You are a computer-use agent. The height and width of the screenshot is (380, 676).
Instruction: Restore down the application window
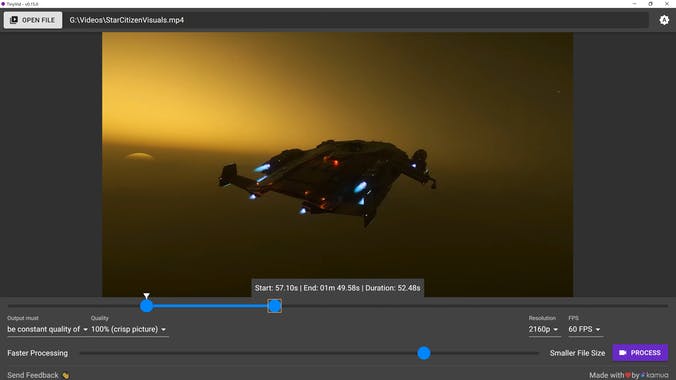click(650, 4)
